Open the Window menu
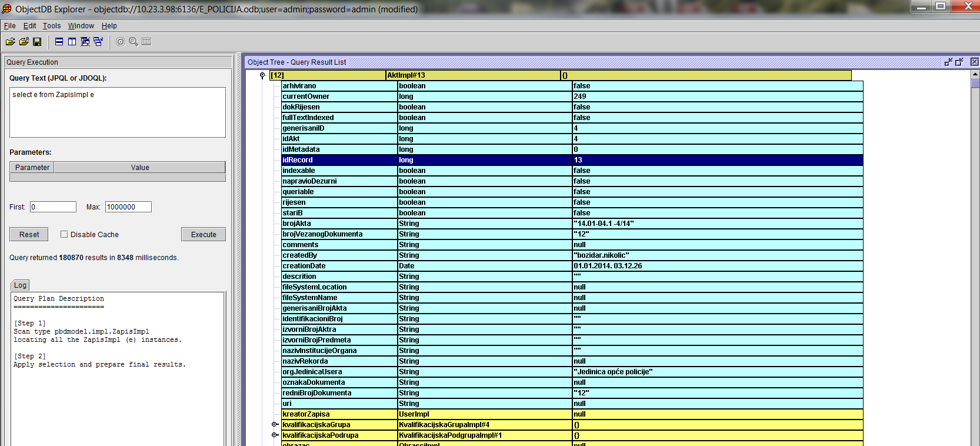The image size is (980, 446). click(81, 26)
